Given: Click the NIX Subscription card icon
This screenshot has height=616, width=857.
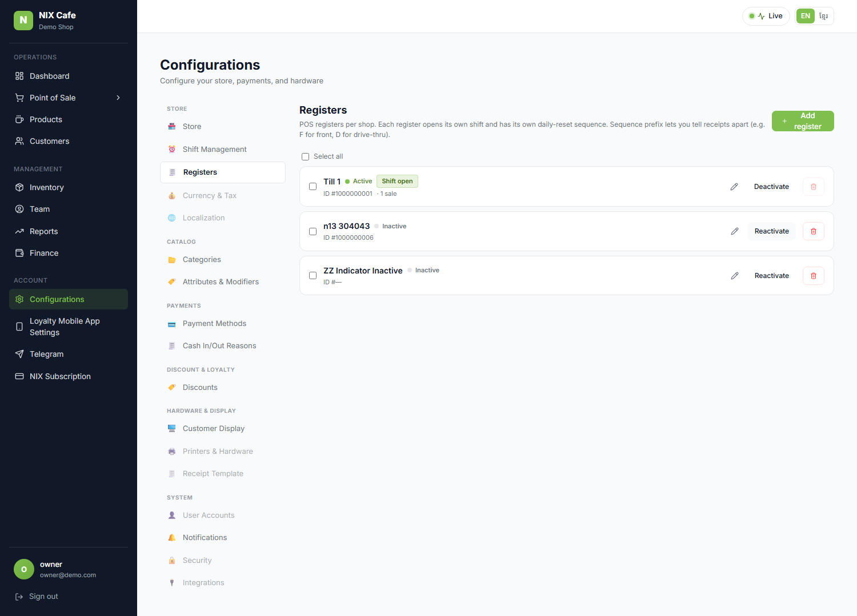Looking at the screenshot, I should (x=19, y=376).
